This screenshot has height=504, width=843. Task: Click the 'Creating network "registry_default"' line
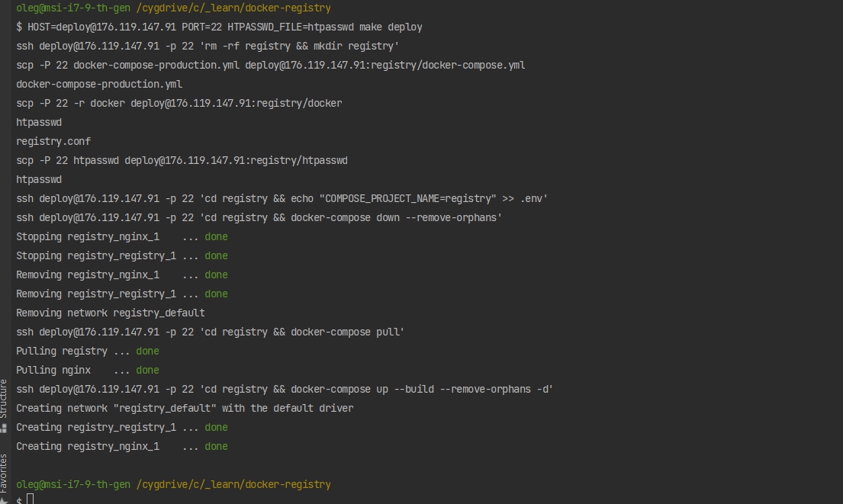click(x=185, y=408)
